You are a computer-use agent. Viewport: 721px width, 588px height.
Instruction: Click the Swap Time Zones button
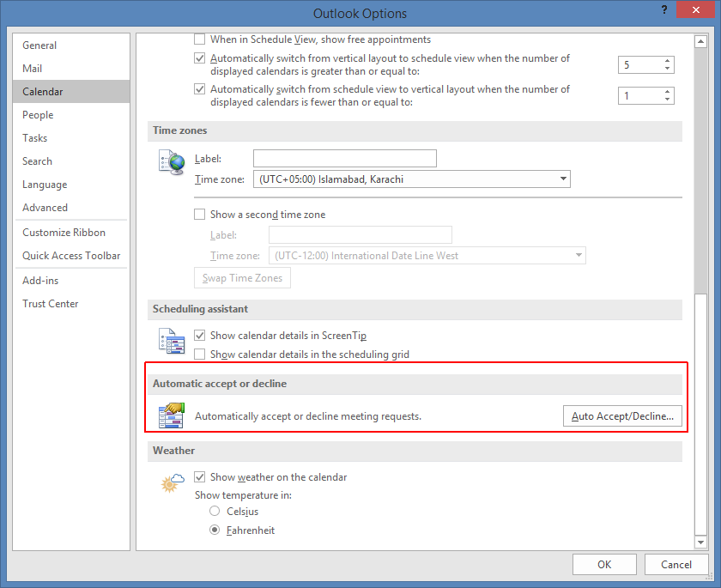coord(242,277)
